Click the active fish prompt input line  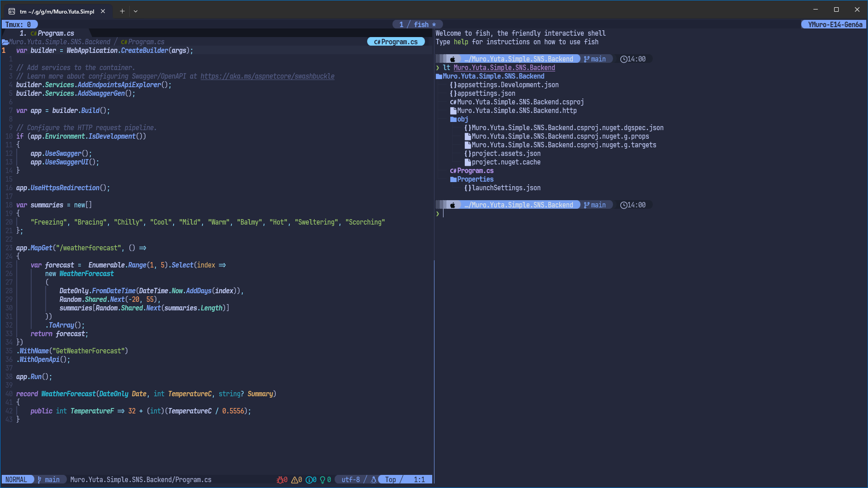651,214
